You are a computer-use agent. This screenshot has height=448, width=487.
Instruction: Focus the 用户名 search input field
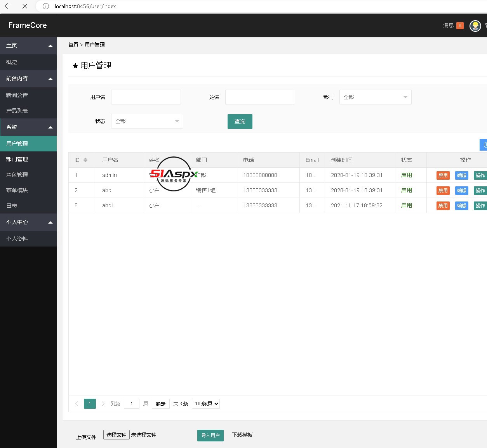pos(146,97)
